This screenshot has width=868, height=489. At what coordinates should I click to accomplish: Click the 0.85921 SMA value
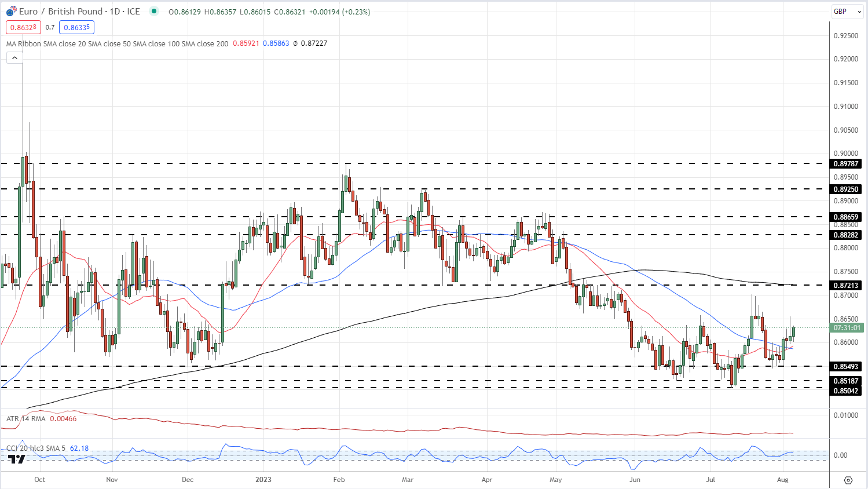click(246, 43)
